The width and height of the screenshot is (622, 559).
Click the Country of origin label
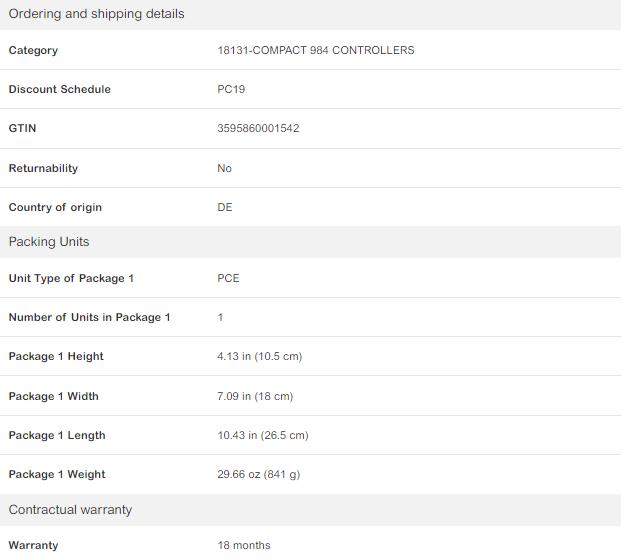click(55, 207)
